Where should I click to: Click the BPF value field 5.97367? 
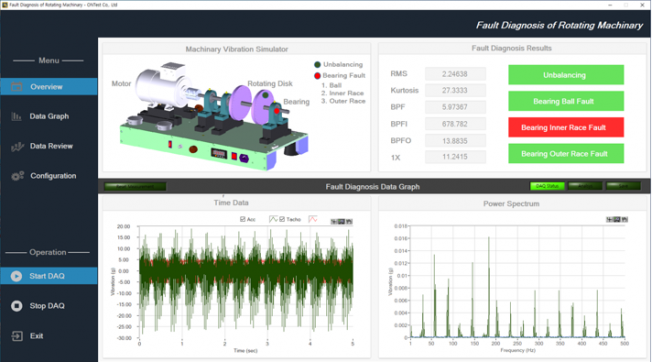pos(455,107)
